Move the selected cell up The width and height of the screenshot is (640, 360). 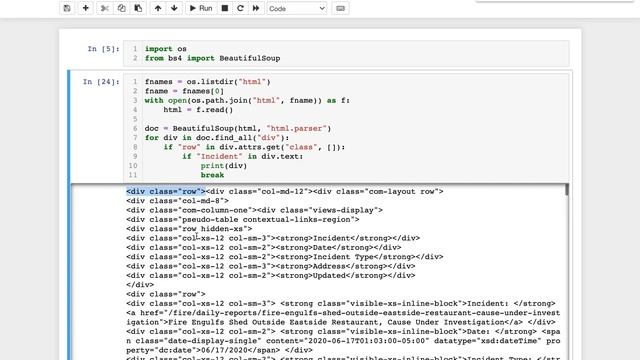(158, 8)
